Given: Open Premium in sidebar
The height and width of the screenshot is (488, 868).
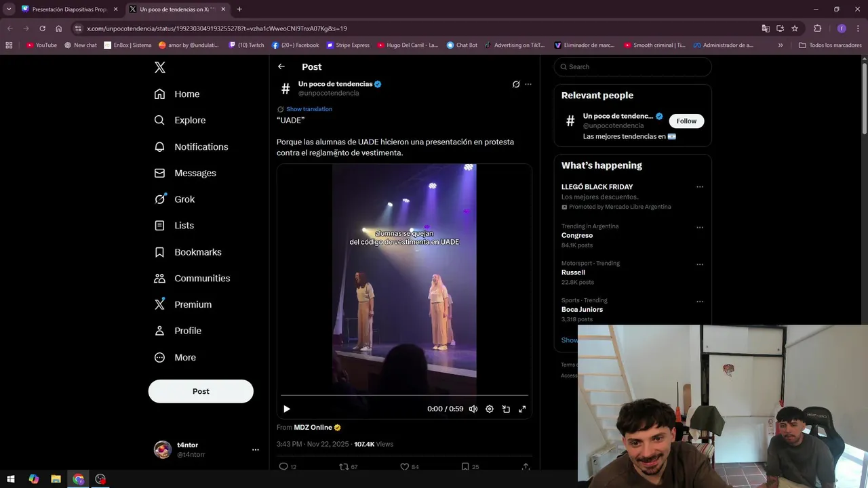Looking at the screenshot, I should pyautogui.click(x=183, y=304).
